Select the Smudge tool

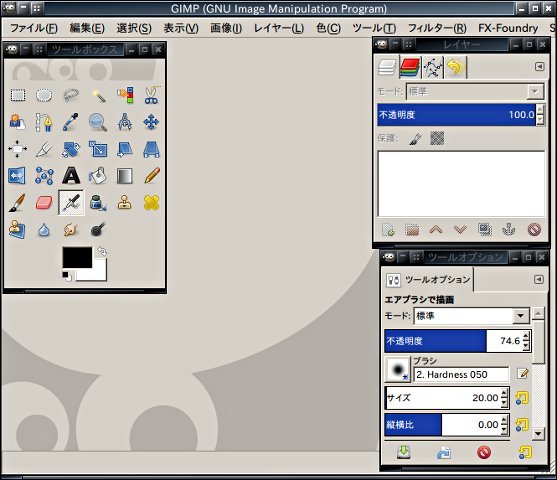point(71,230)
